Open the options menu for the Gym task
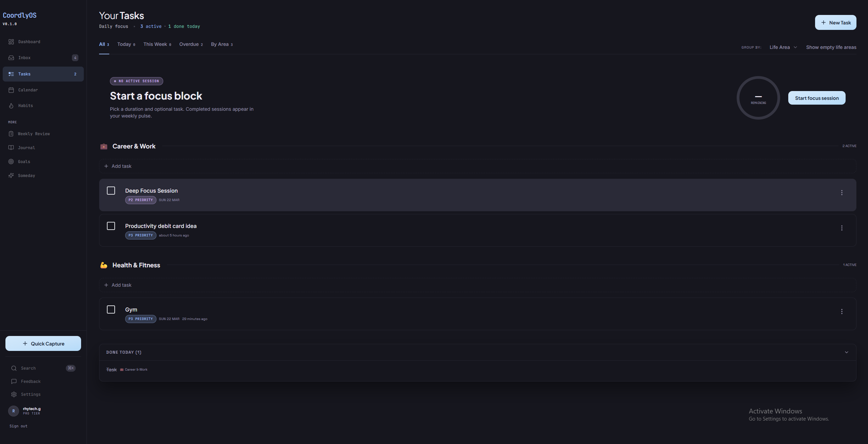 click(842, 311)
